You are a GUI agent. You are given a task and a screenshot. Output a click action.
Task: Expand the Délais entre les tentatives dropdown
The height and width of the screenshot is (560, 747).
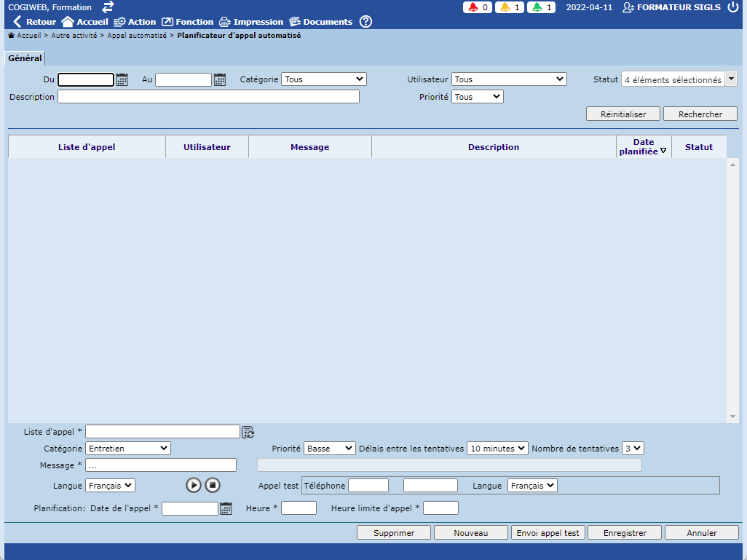(497, 449)
